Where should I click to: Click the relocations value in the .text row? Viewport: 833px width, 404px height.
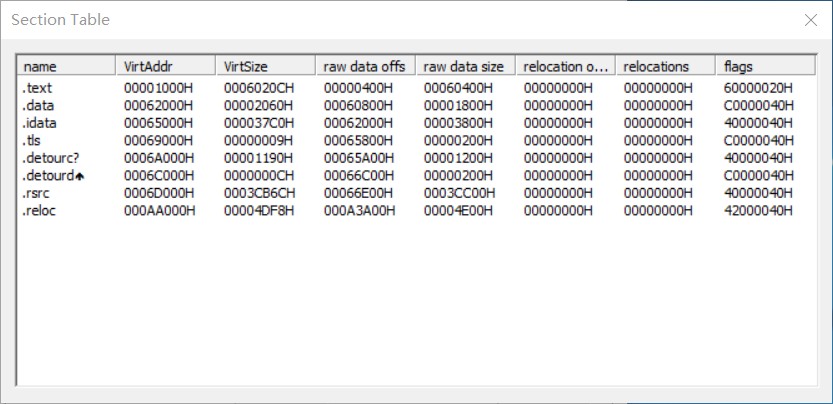point(658,88)
